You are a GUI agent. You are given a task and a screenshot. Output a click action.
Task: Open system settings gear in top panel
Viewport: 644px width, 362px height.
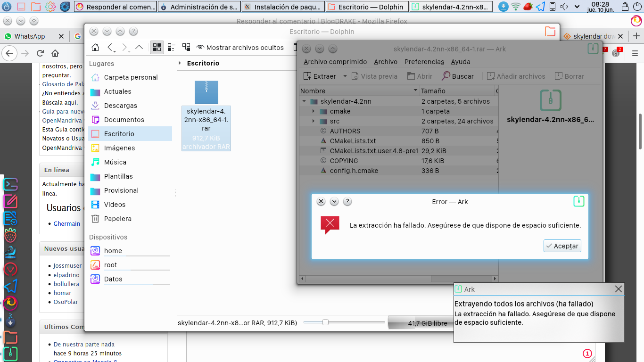[x=50, y=7]
